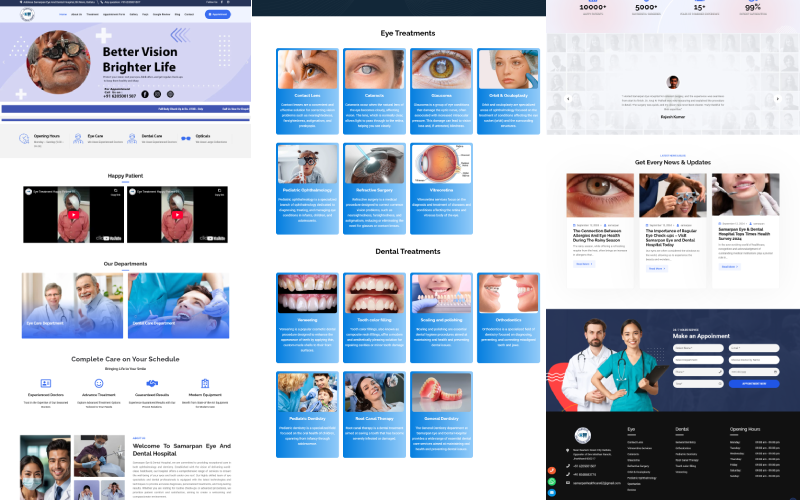Click the Email field in the appointment form
The width and height of the screenshot is (800, 500).
(754, 347)
